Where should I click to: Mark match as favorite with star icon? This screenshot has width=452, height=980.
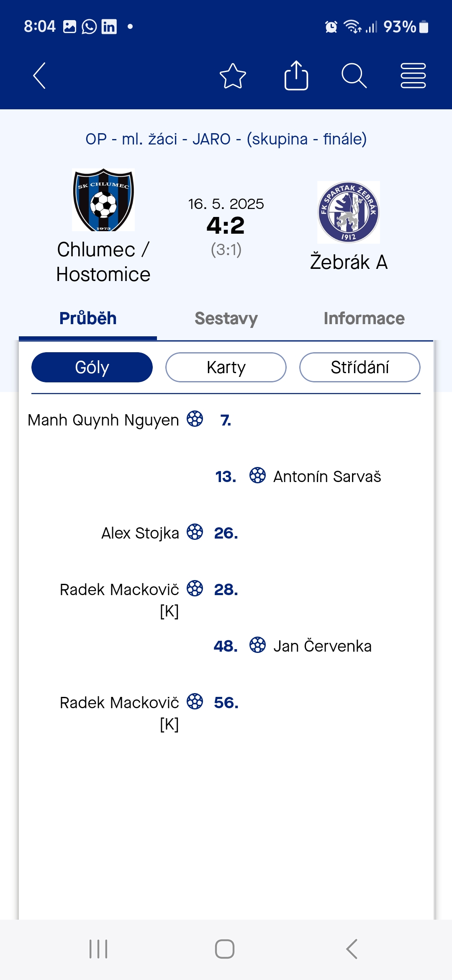point(233,76)
